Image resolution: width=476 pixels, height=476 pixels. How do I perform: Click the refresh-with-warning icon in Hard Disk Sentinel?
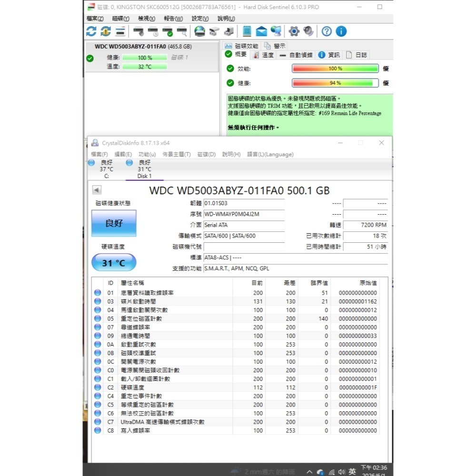[106, 31]
